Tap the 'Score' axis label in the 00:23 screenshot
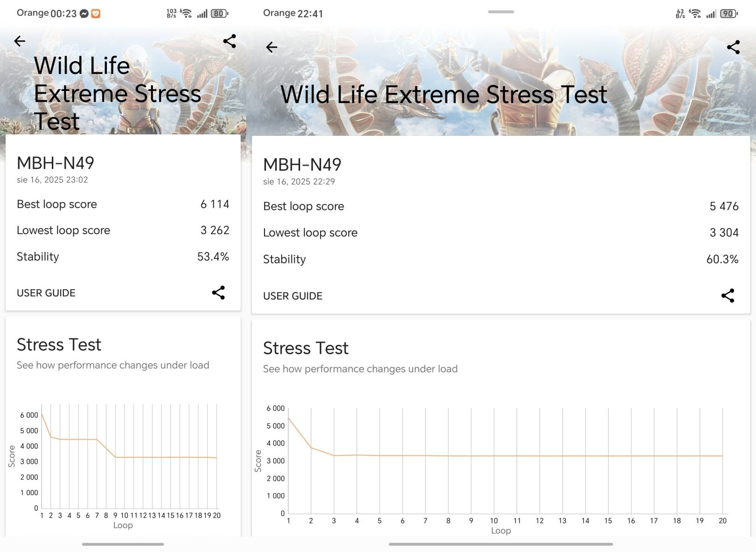The width and height of the screenshot is (756, 552). (x=12, y=456)
